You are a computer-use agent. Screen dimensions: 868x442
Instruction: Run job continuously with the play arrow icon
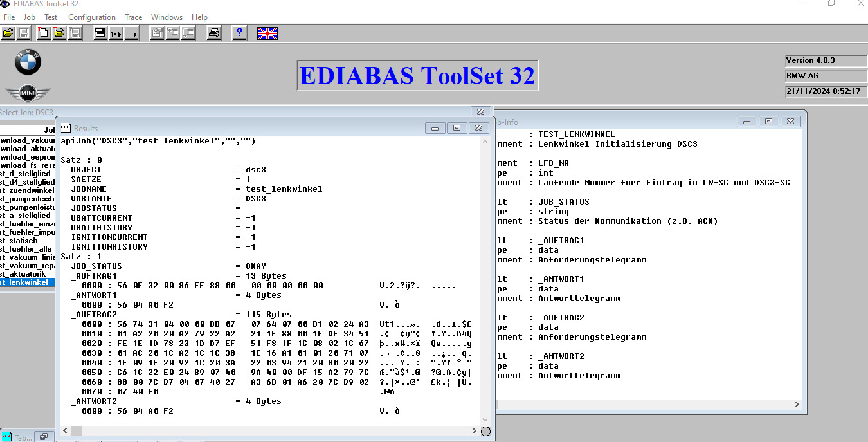[132, 33]
